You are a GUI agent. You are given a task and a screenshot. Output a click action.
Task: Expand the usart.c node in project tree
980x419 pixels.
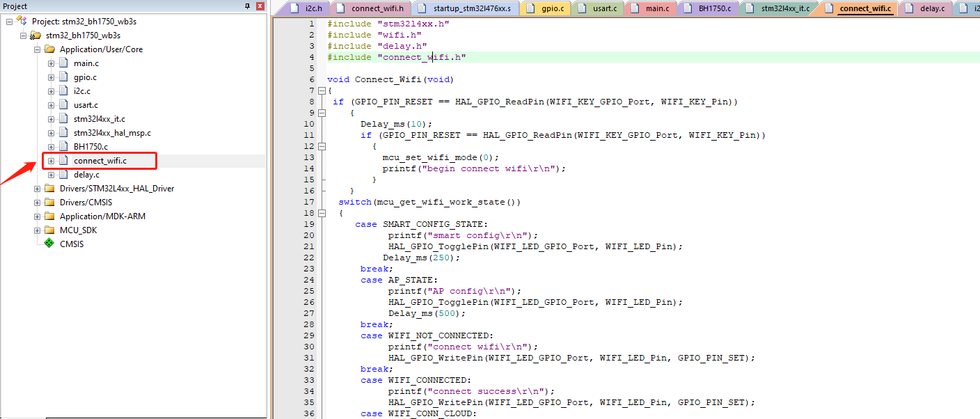51,105
